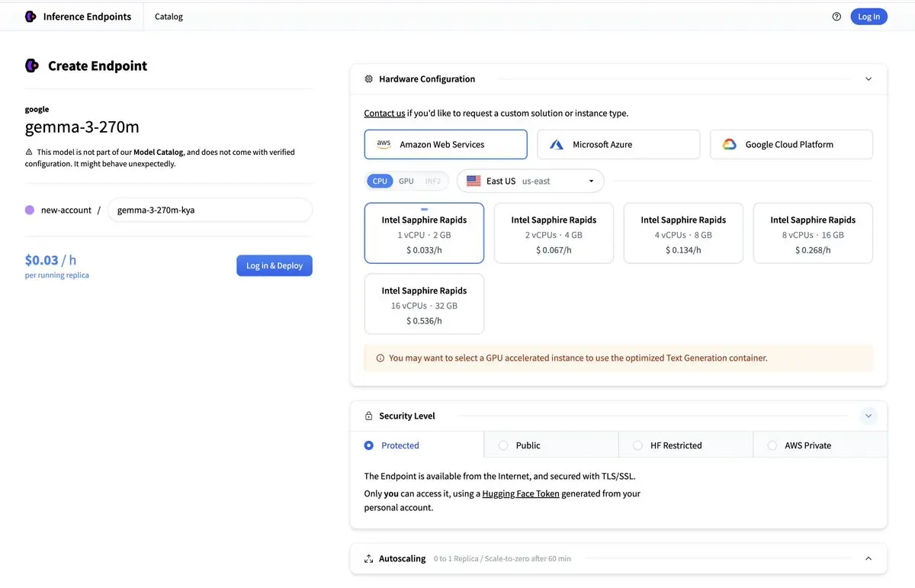This screenshot has width=915, height=588.
Task: Toggle the Autoscaling section chevron
Action: [868, 558]
